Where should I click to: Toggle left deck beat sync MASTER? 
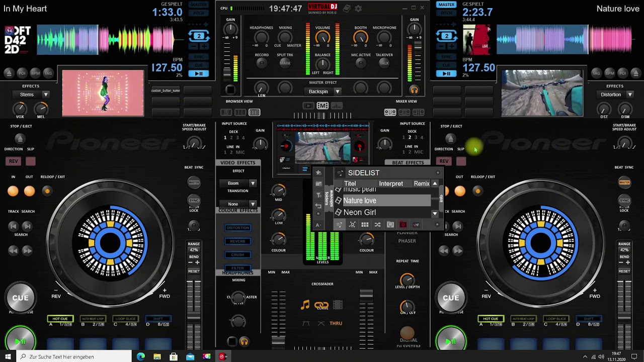(194, 182)
